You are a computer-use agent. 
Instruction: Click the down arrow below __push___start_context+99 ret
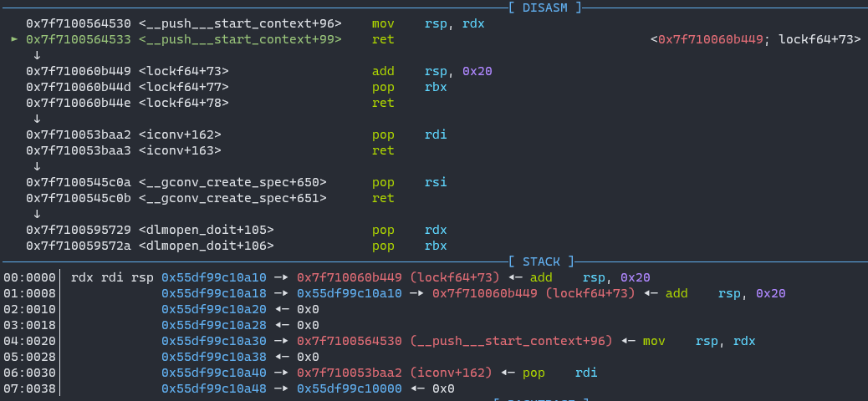point(37,55)
